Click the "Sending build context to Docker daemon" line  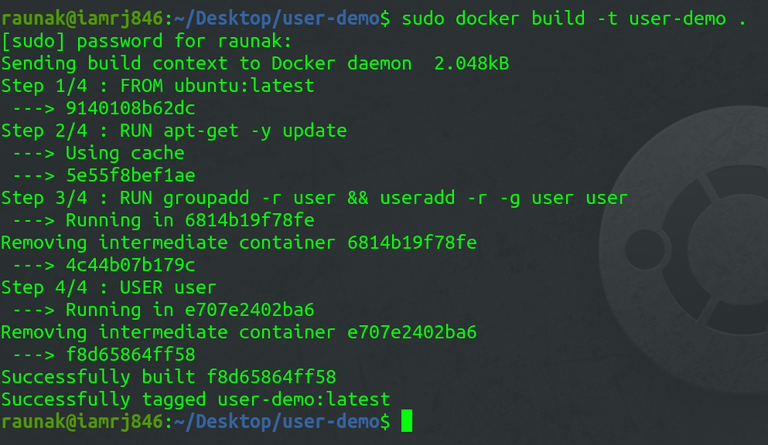pyautogui.click(x=255, y=63)
